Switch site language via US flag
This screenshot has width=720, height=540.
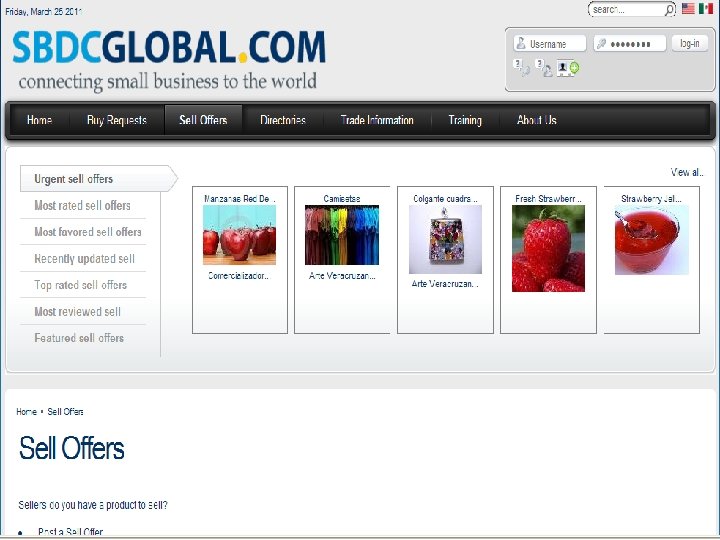coord(688,9)
